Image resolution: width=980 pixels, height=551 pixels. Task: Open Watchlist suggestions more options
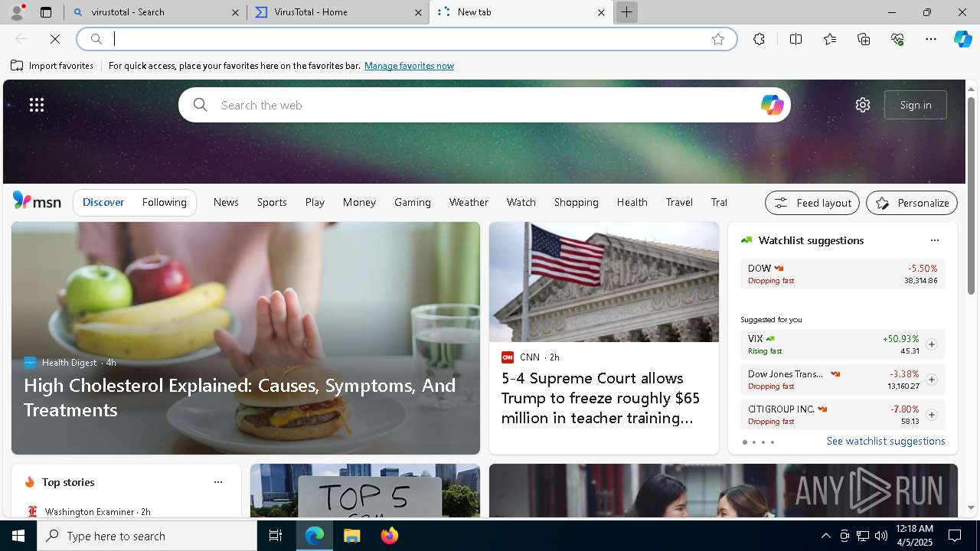(x=934, y=240)
